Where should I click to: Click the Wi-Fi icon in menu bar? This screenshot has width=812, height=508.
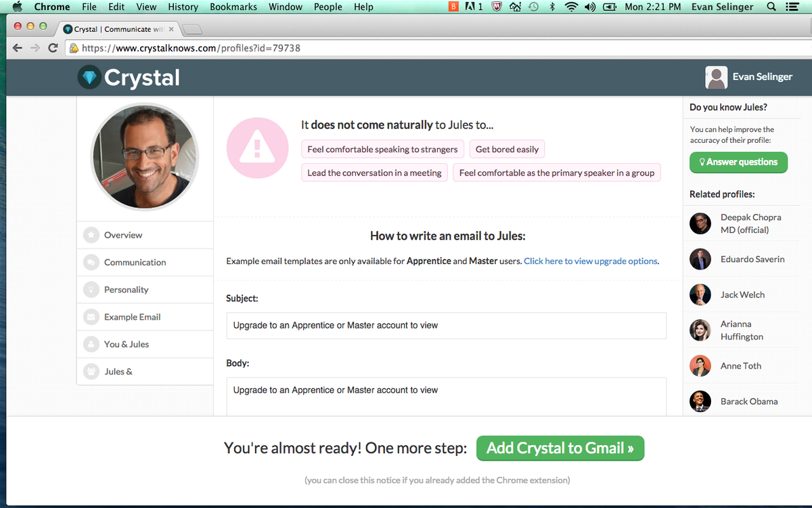point(572,7)
